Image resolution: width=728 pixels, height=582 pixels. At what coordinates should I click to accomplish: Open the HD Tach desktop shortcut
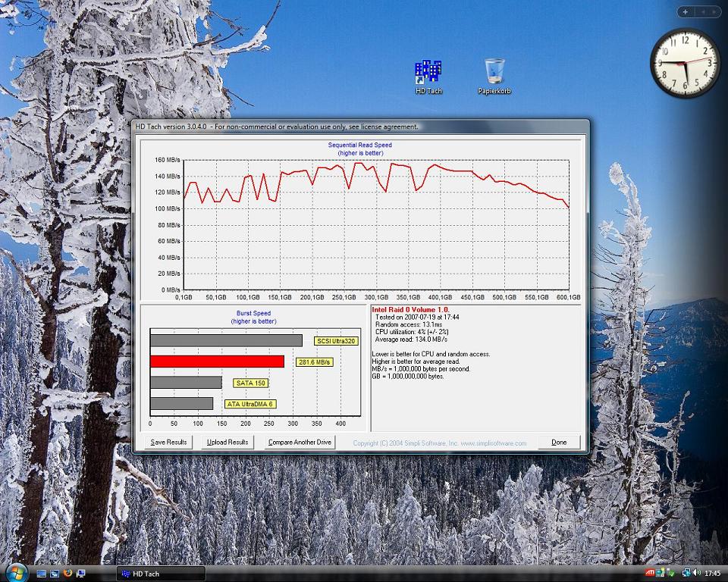[428, 77]
